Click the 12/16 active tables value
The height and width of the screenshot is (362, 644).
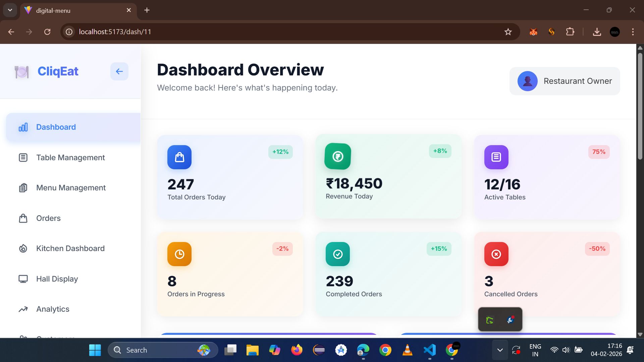point(502,185)
